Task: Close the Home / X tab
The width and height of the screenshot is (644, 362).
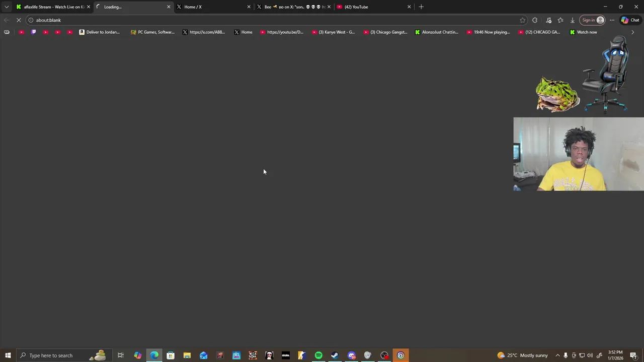Action: [249, 7]
